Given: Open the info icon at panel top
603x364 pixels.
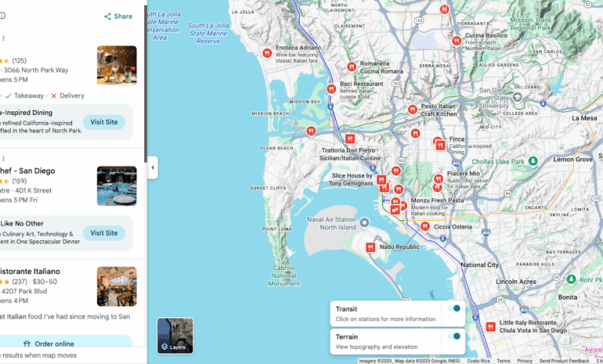Looking at the screenshot, I should (2, 16).
